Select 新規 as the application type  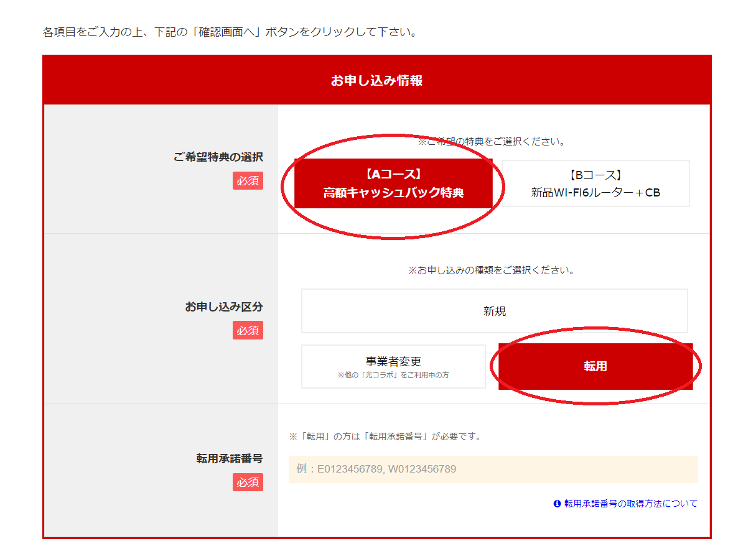[495, 311]
